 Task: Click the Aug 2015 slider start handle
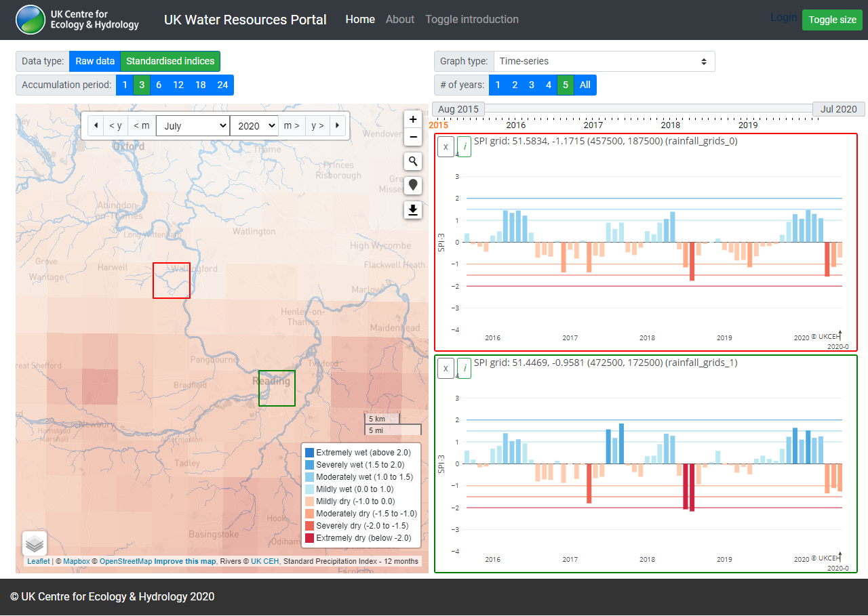[x=458, y=109]
